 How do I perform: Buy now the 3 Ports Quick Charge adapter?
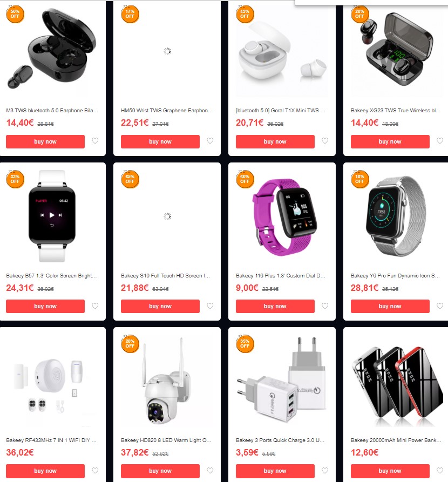[x=275, y=471]
